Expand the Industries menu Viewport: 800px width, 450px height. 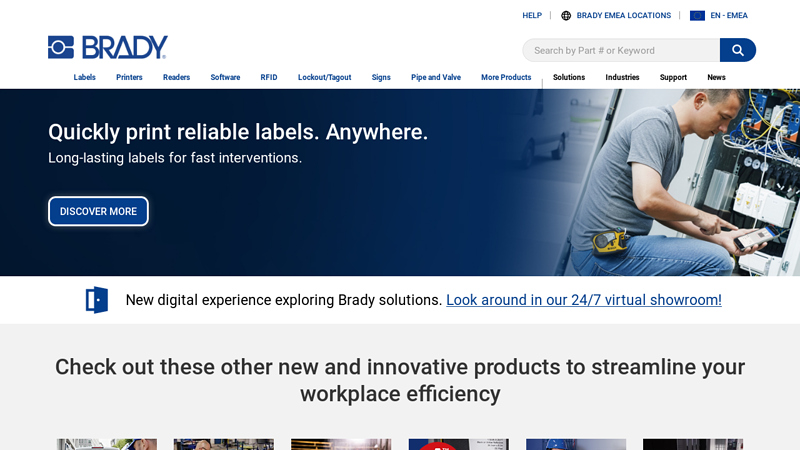click(x=622, y=77)
